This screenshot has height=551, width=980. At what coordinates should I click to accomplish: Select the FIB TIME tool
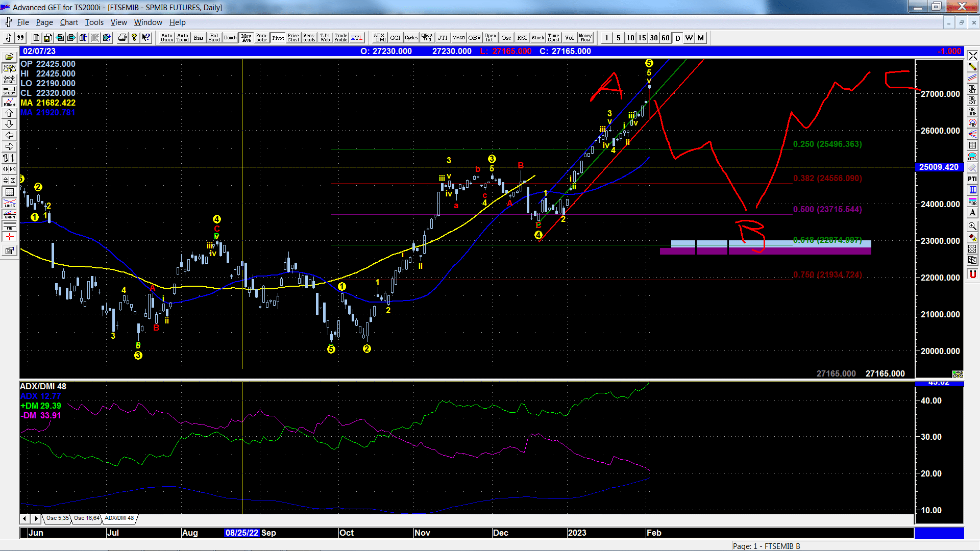(x=972, y=111)
